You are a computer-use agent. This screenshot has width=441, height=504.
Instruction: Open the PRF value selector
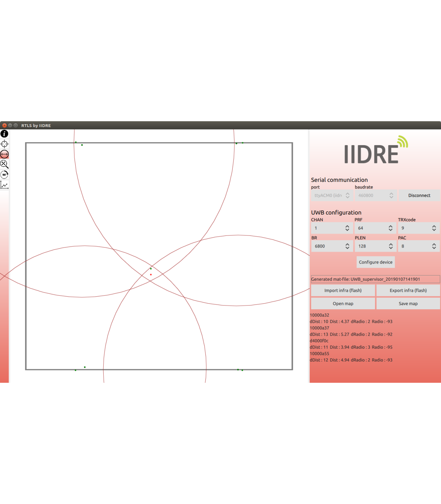(x=375, y=228)
